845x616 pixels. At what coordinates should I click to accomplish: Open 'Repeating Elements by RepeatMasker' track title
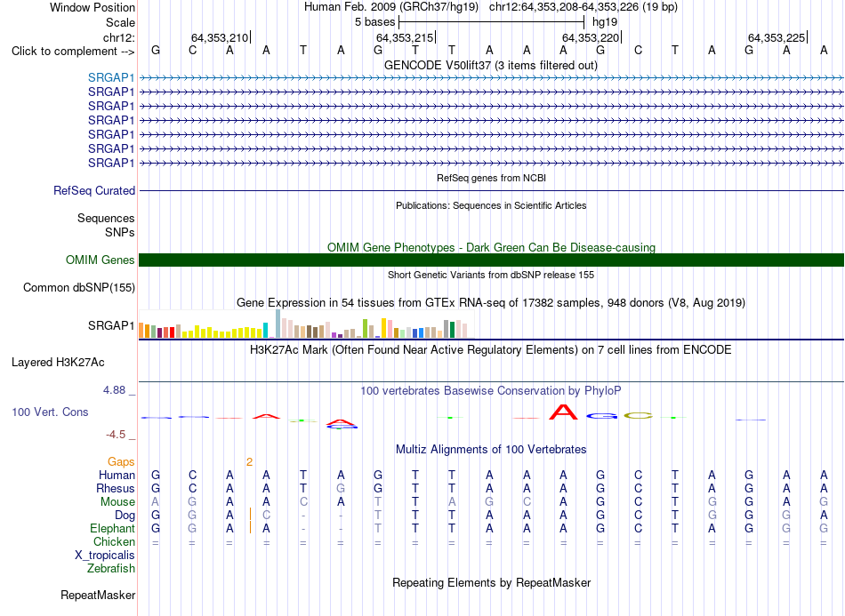pos(492,583)
